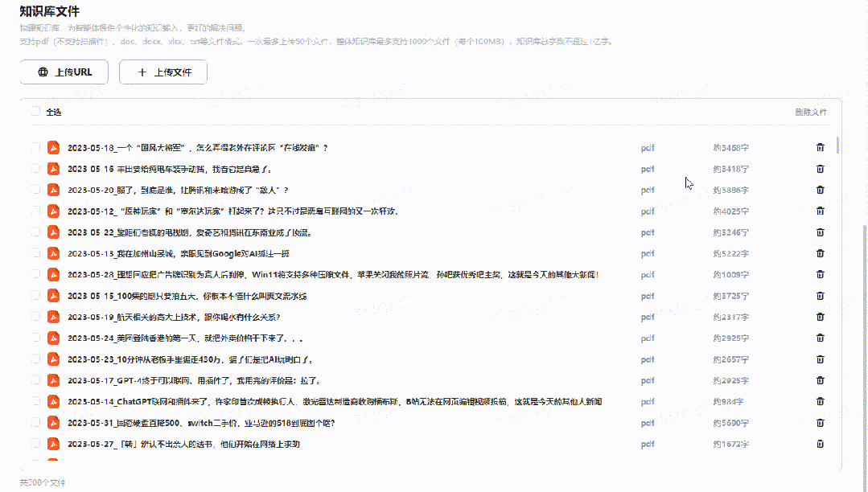Click the PDF file icon on the 2023-05-27 row

(53, 444)
